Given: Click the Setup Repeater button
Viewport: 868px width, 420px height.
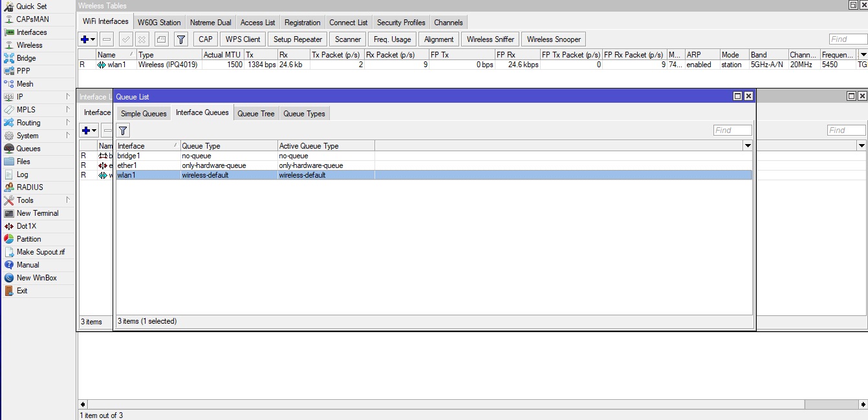Looking at the screenshot, I should click(297, 39).
